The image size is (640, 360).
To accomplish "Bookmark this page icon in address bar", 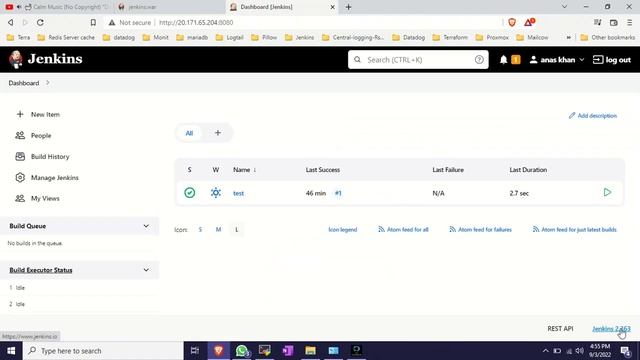I will point(93,22).
